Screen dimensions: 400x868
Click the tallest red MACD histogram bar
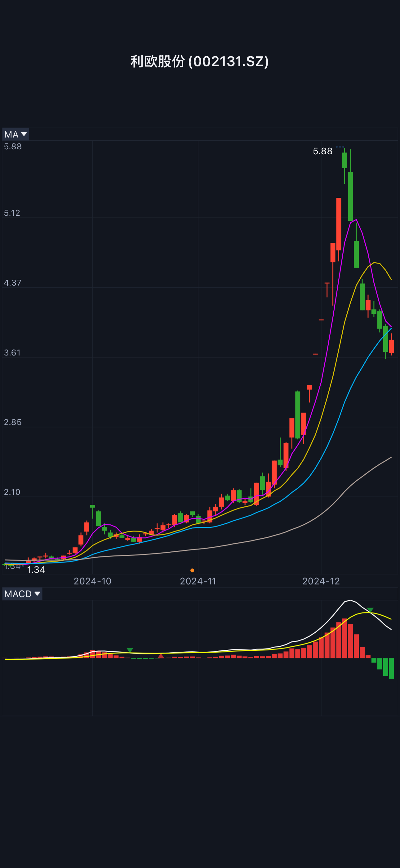click(x=344, y=638)
